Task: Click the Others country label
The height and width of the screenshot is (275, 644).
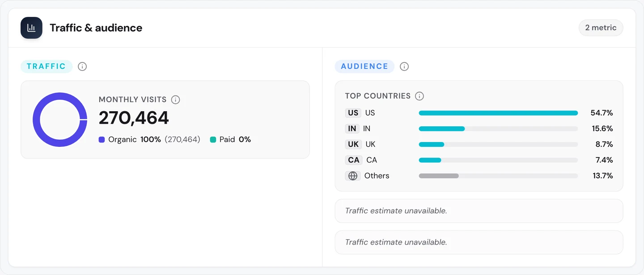Action: click(x=377, y=176)
